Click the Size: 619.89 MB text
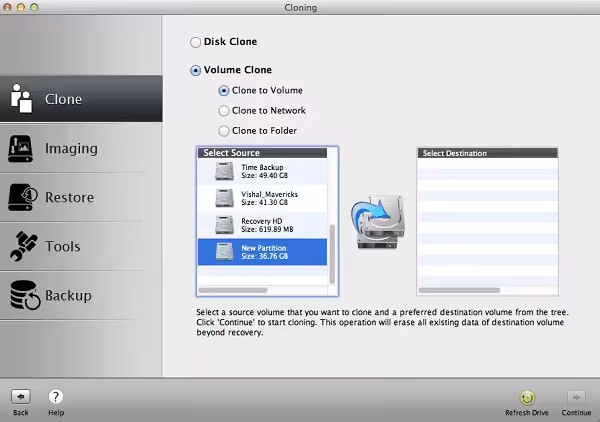Screen dimensions: 600x422 click(267, 230)
